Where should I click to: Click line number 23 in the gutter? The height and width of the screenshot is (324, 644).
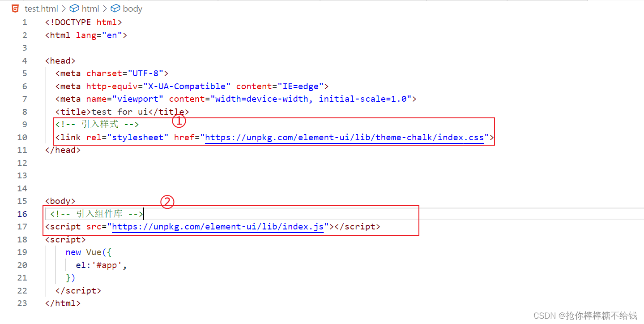coord(22,303)
